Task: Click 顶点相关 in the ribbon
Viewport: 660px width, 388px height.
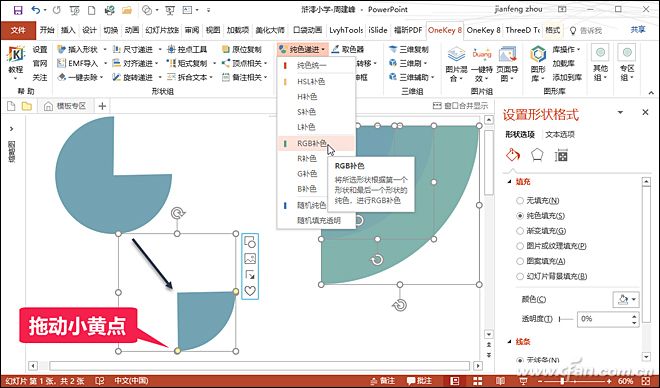Action: tap(242, 64)
